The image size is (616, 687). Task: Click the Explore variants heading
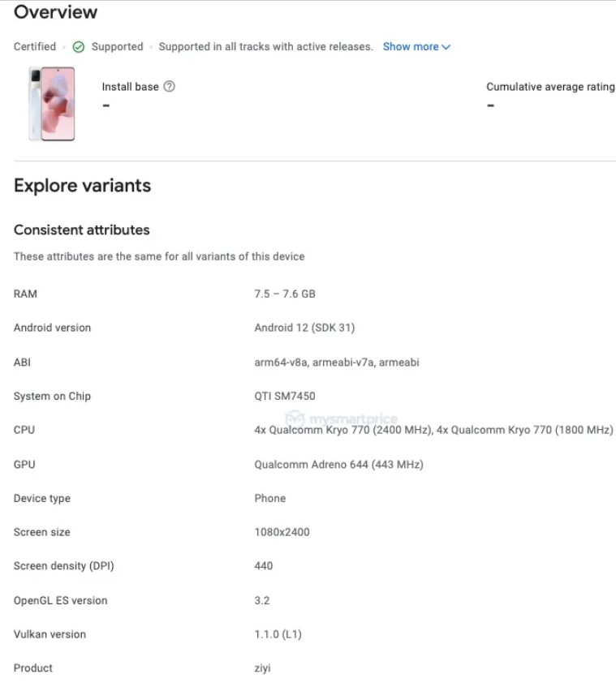pyautogui.click(x=82, y=186)
